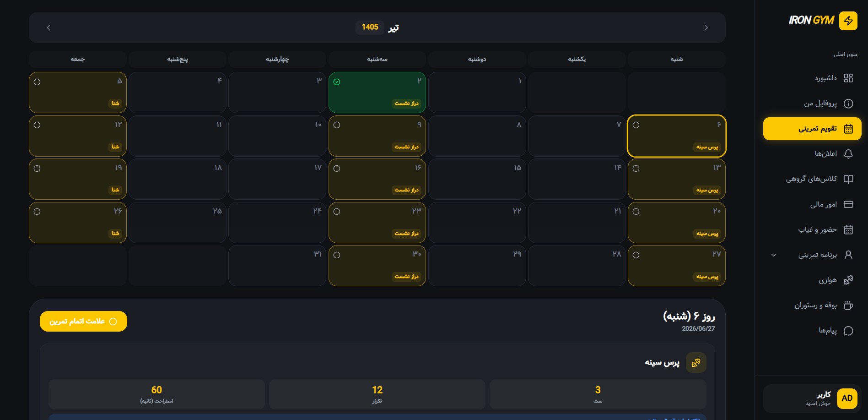The image size is (868, 420).
Task: Click the شنا tag on day ۱۲
Action: tap(115, 147)
